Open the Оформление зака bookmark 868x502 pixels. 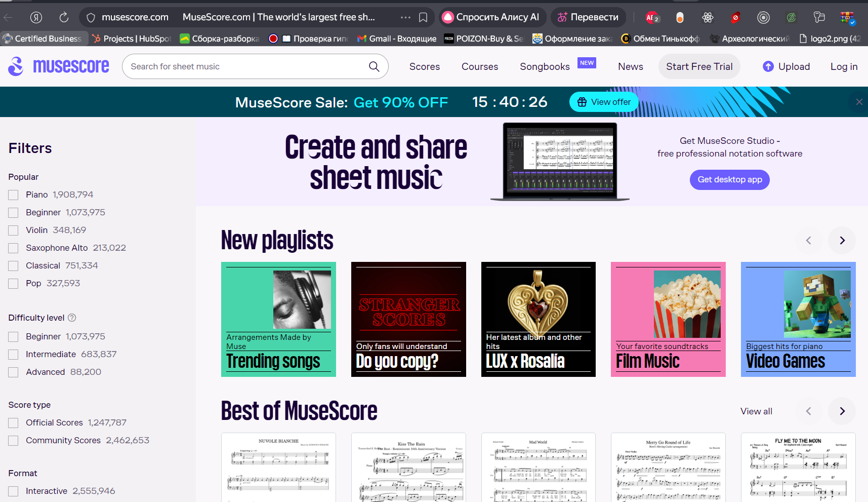click(x=572, y=38)
